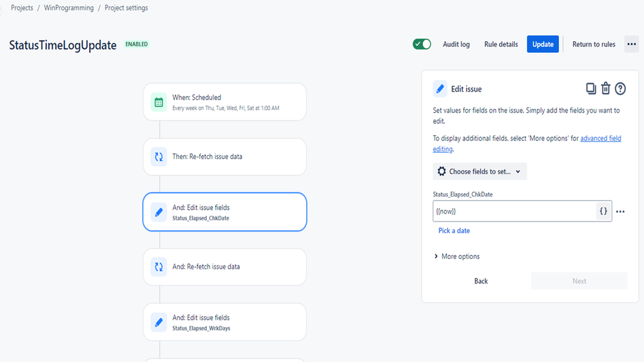Toggle the rule enabled switch off
The width and height of the screenshot is (644, 362).
(422, 44)
